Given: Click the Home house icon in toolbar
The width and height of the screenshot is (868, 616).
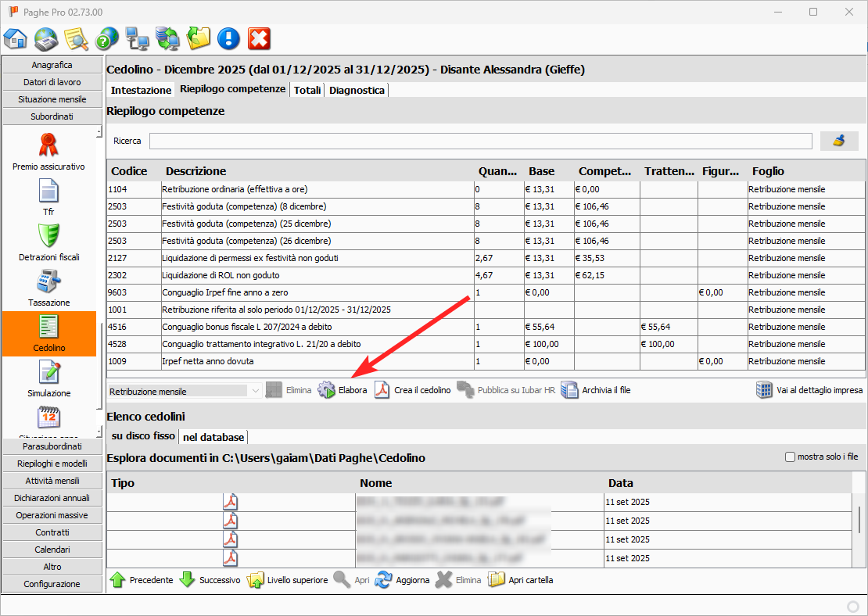Looking at the screenshot, I should 16,38.
